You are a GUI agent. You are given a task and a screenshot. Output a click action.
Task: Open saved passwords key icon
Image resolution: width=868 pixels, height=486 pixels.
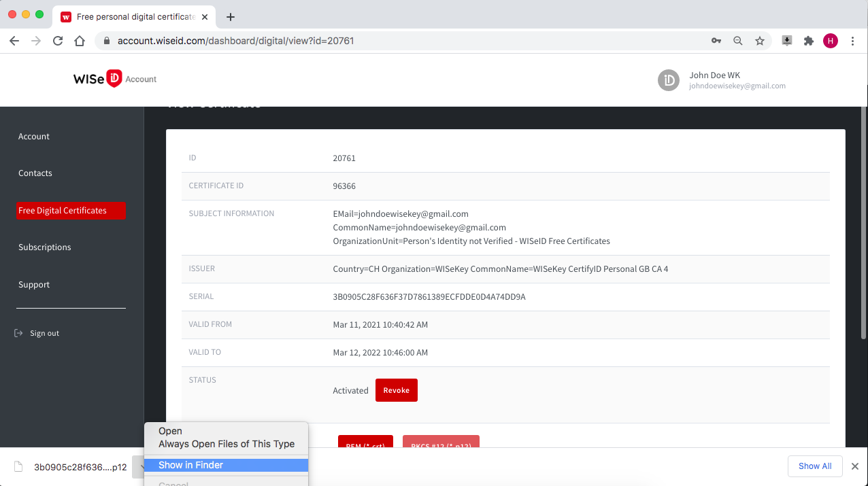(x=716, y=41)
